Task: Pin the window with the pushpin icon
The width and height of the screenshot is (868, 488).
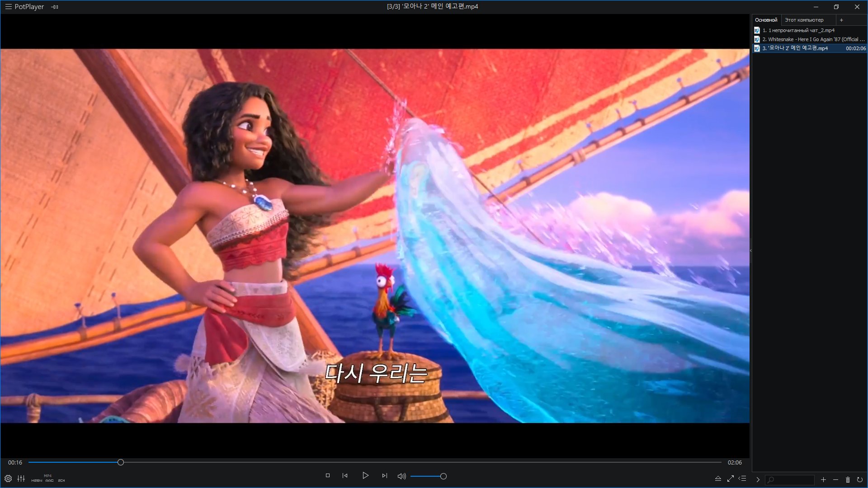Action: (x=55, y=7)
